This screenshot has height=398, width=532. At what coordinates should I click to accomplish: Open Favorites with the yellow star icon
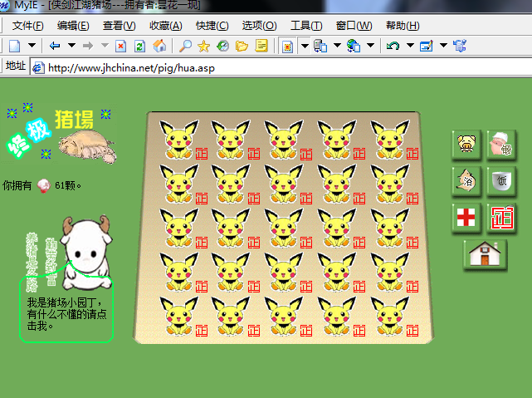tap(203, 46)
